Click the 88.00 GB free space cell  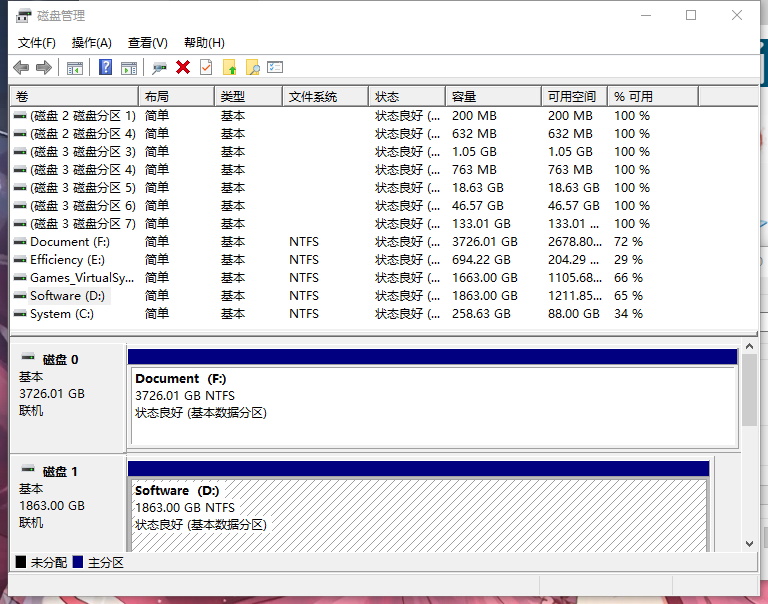(x=574, y=314)
